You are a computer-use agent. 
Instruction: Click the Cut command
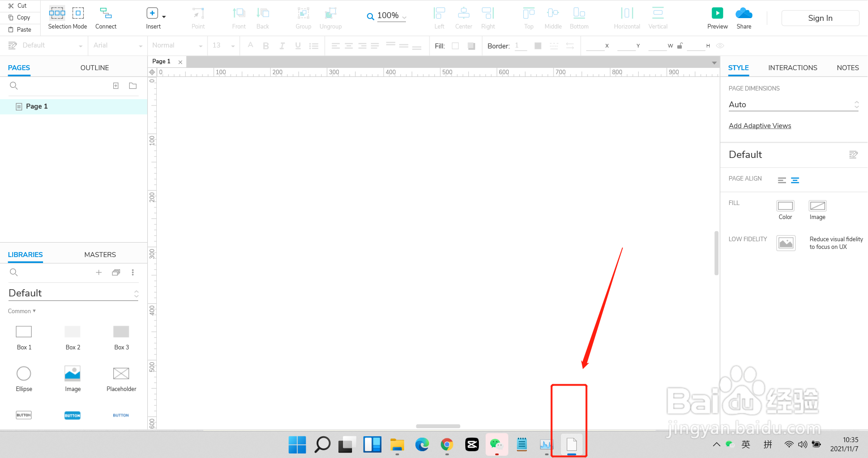coord(18,5)
